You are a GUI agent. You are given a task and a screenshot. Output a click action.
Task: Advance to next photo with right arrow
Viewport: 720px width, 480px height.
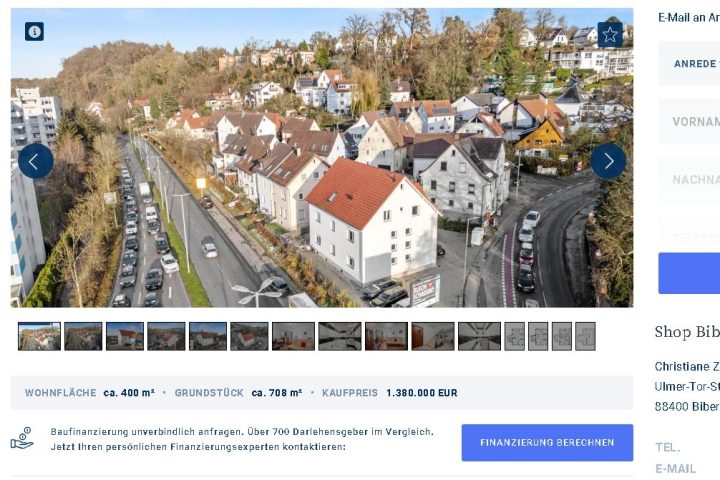(608, 161)
